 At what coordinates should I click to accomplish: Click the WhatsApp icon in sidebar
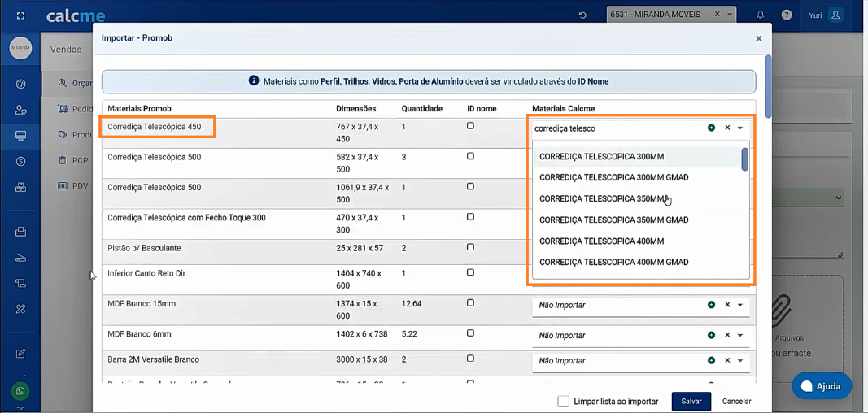point(20,391)
